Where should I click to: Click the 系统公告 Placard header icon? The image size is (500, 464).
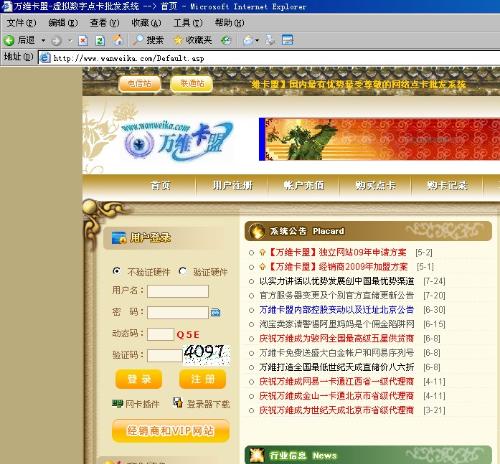[257, 231]
